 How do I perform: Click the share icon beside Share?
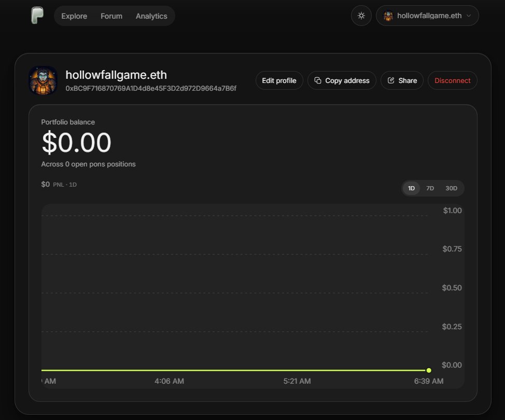390,80
